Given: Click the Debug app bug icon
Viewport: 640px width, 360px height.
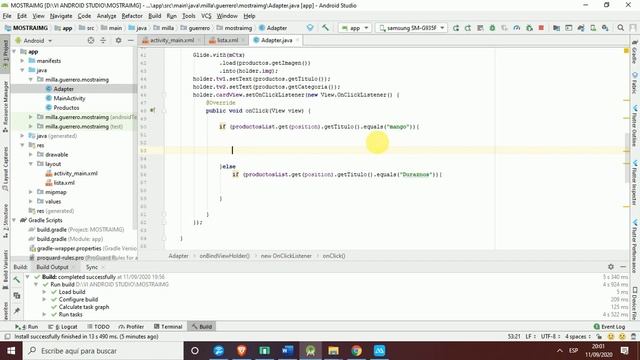Looking at the screenshot, I should pyautogui.click(x=492, y=28).
